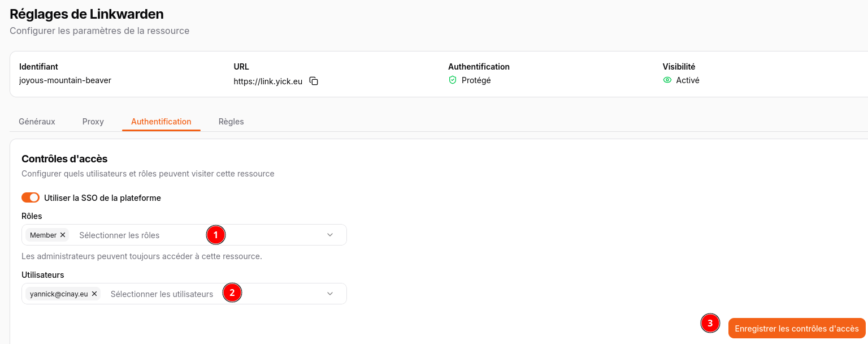
Task: Expand the Utilisateurs dropdown chevron
Action: tap(330, 294)
